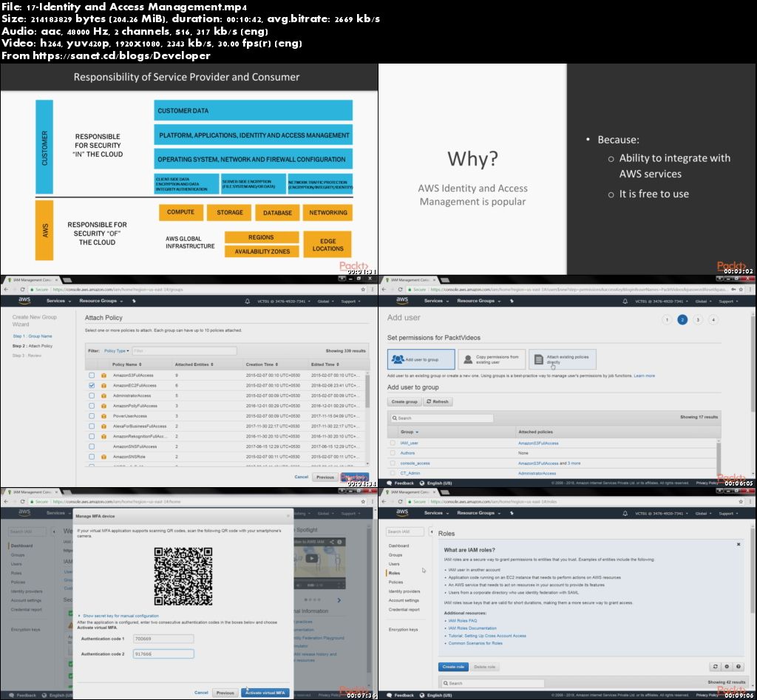This screenshot has height=700, width=757.
Task: Click the magnifier icon in Add user search
Action: (395, 418)
